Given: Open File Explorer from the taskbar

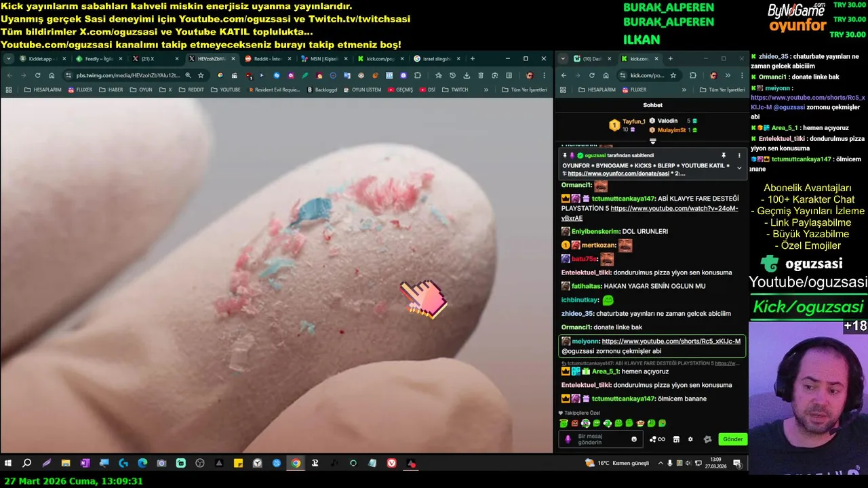Looking at the screenshot, I should (66, 463).
